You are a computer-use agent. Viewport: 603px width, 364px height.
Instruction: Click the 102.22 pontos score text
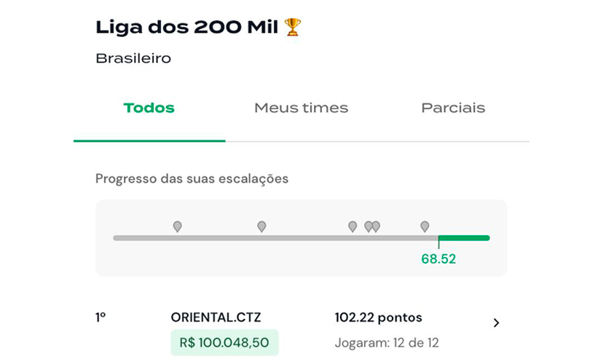(379, 317)
